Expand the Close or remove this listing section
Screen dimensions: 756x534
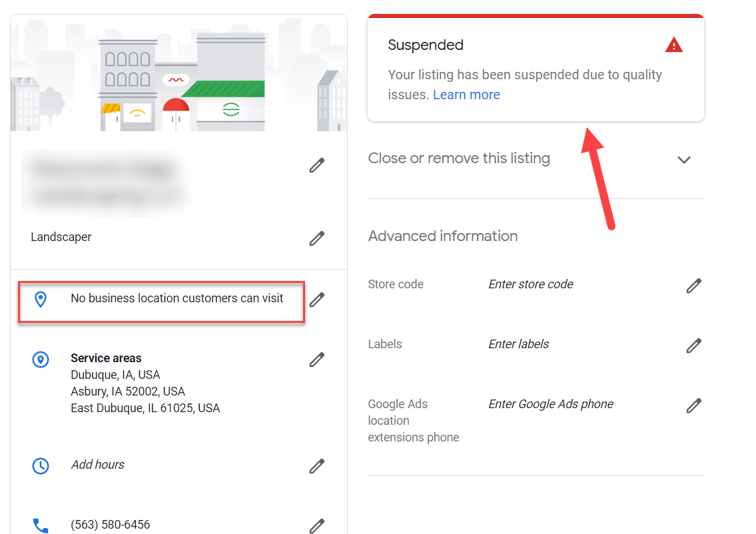[684, 160]
